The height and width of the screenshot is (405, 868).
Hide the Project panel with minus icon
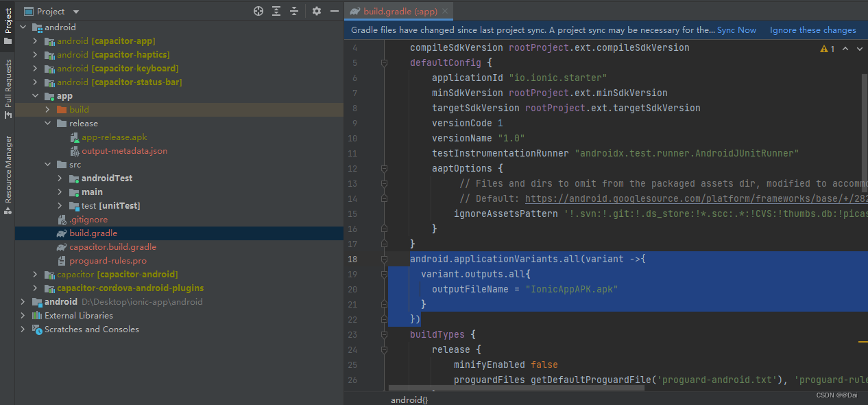coord(334,11)
